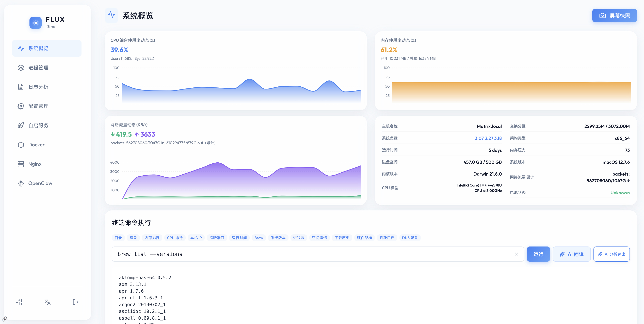Run the command with the 运行 button

(x=538, y=254)
